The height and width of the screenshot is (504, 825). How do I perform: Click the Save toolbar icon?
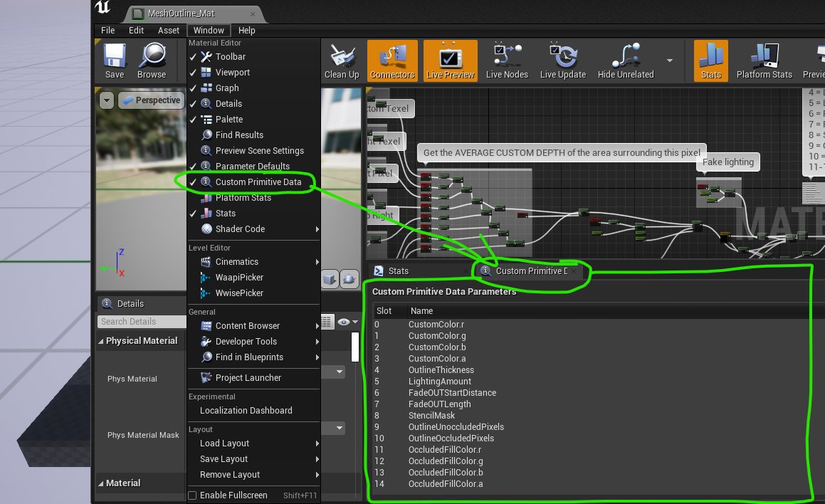pyautogui.click(x=114, y=61)
